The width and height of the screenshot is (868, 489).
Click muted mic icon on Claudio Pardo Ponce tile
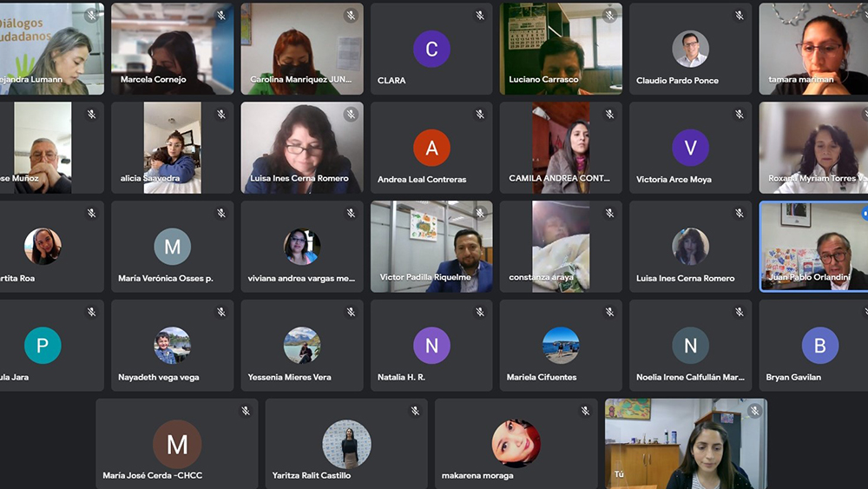coord(740,16)
